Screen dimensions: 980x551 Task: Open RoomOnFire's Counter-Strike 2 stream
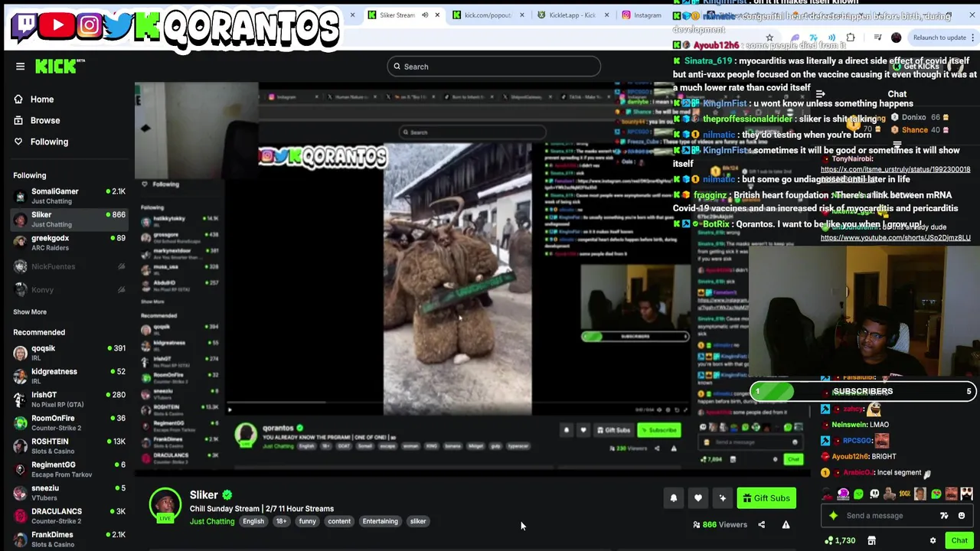click(69, 422)
